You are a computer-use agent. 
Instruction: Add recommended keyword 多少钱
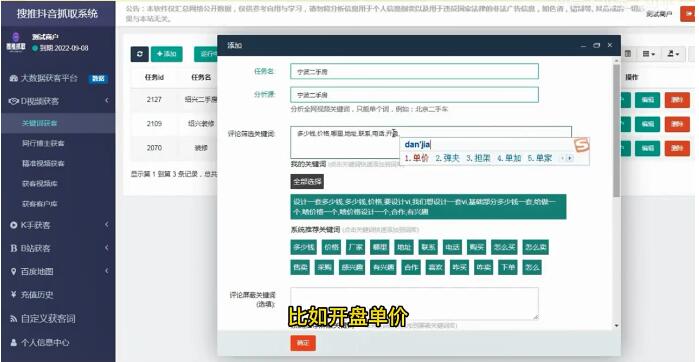click(x=303, y=247)
